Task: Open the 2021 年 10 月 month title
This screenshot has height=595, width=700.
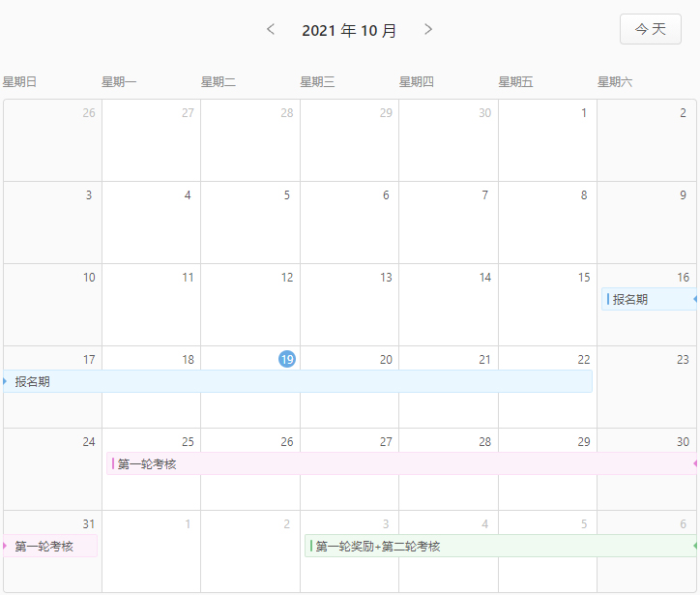Action: click(349, 30)
